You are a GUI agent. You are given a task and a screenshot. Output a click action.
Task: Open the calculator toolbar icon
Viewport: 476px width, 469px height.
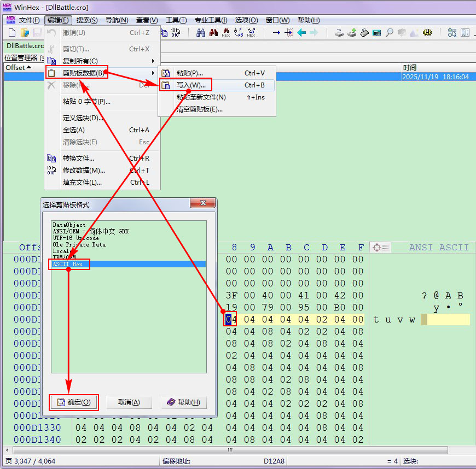376,33
